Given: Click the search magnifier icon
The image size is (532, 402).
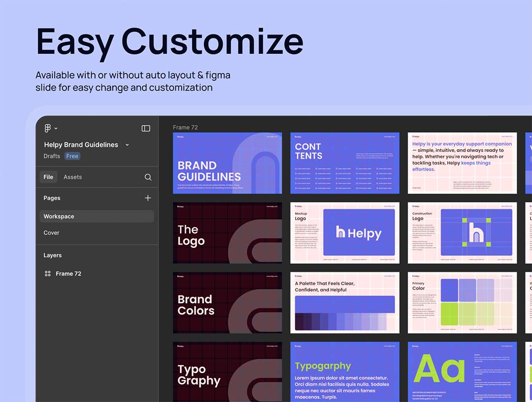Looking at the screenshot, I should pos(148,177).
